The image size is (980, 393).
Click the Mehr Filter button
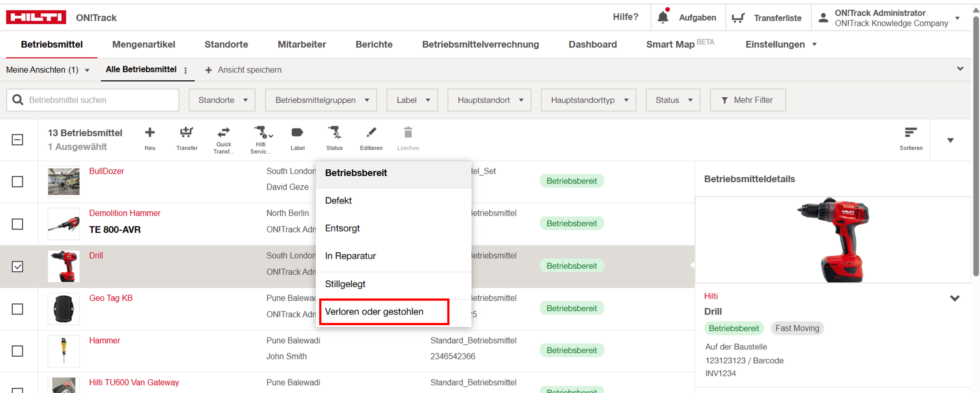tap(747, 100)
